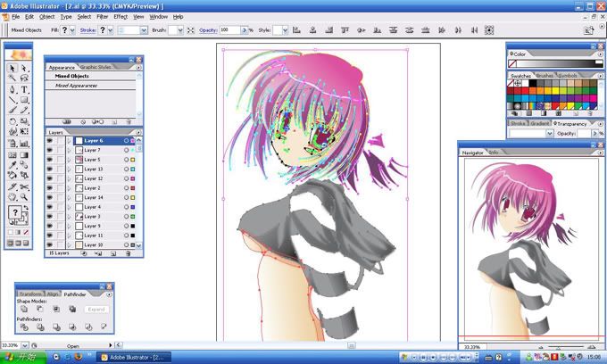Click Adobe Illustrator taskbar button
Image resolution: width=607 pixels, height=364 pixels.
click(134, 357)
